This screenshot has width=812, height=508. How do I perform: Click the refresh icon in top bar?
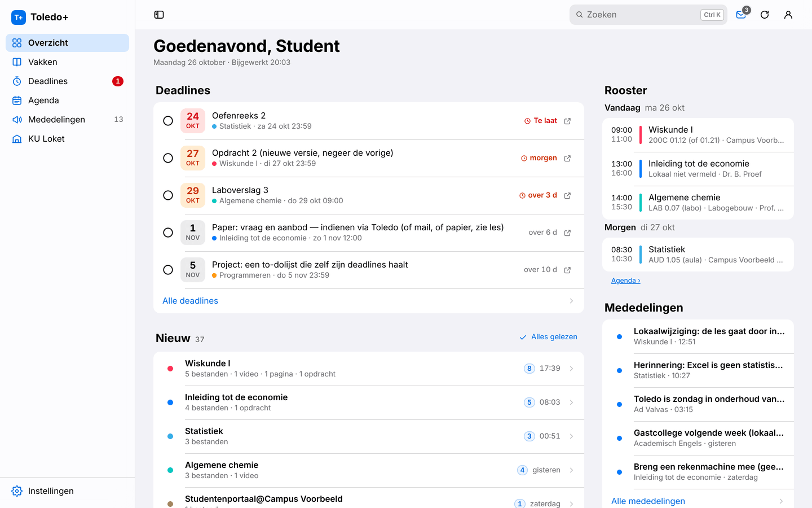765,15
